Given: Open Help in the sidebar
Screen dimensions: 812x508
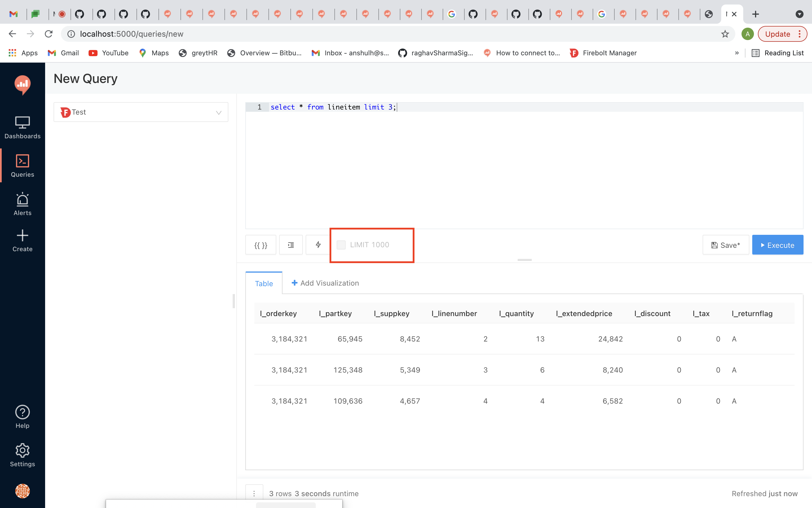Looking at the screenshot, I should 23,417.
